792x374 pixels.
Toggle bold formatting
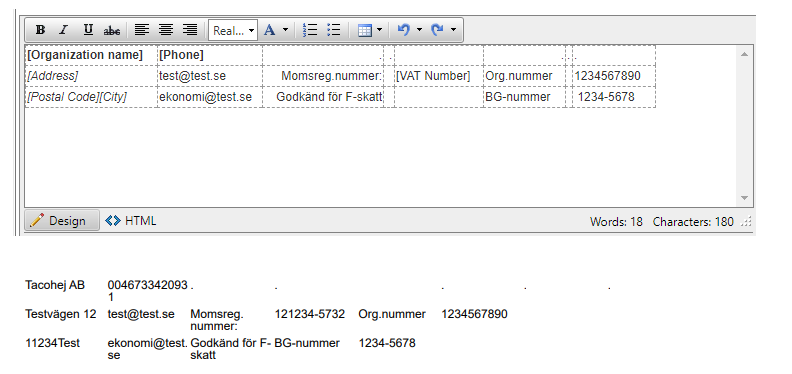(40, 30)
